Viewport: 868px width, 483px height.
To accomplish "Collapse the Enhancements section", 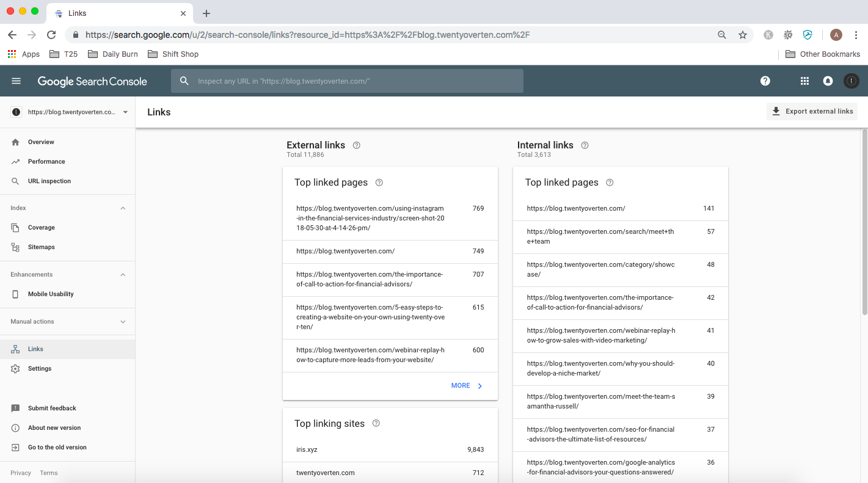I will click(123, 275).
